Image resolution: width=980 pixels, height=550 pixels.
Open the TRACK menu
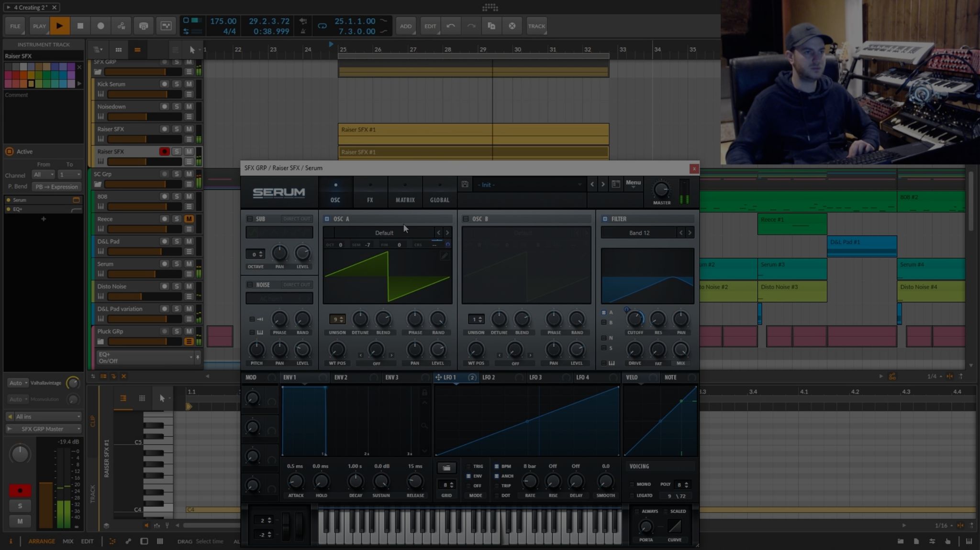(536, 26)
